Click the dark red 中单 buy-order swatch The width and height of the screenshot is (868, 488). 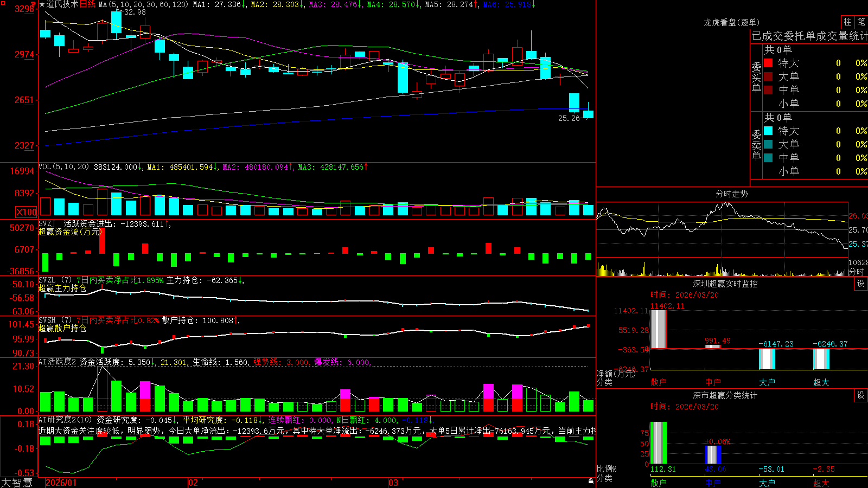click(x=768, y=90)
